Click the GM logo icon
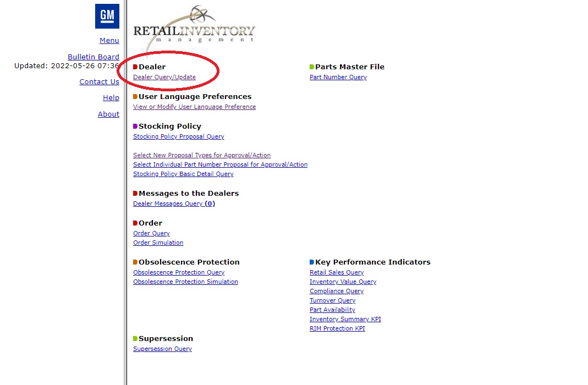The height and width of the screenshot is (385, 588). (107, 16)
